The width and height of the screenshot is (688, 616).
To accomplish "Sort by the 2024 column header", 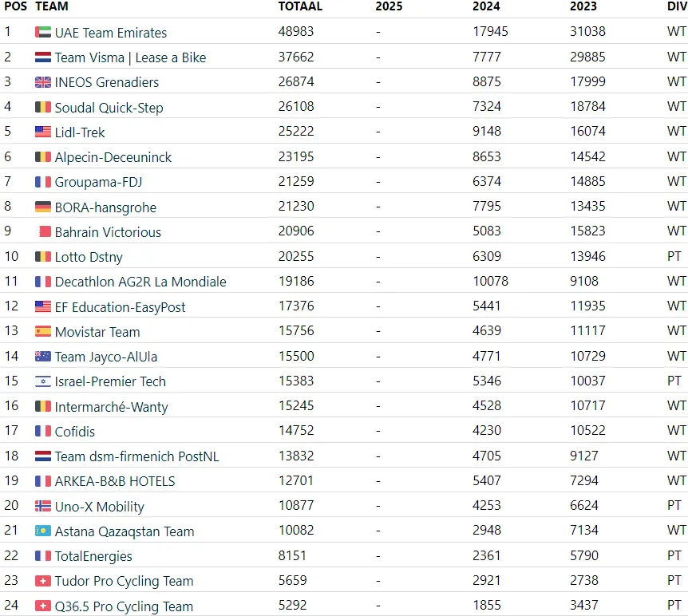I will point(486,6).
